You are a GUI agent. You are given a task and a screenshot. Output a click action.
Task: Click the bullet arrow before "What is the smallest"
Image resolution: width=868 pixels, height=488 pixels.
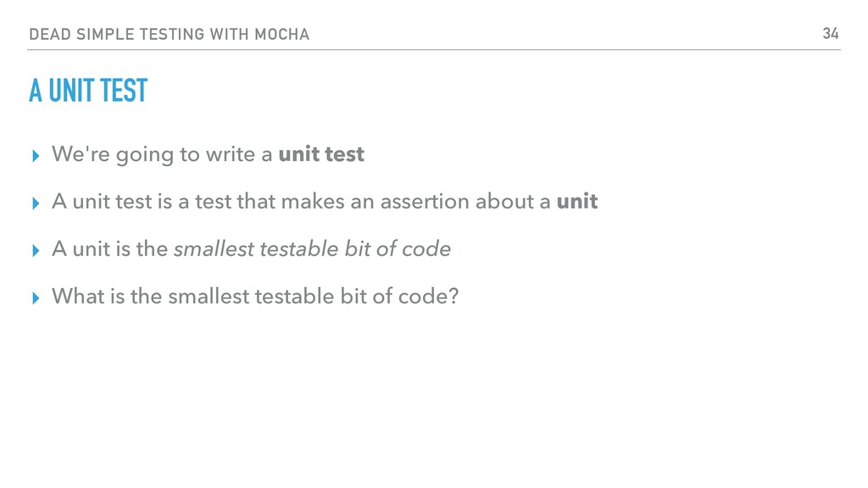click(x=36, y=298)
